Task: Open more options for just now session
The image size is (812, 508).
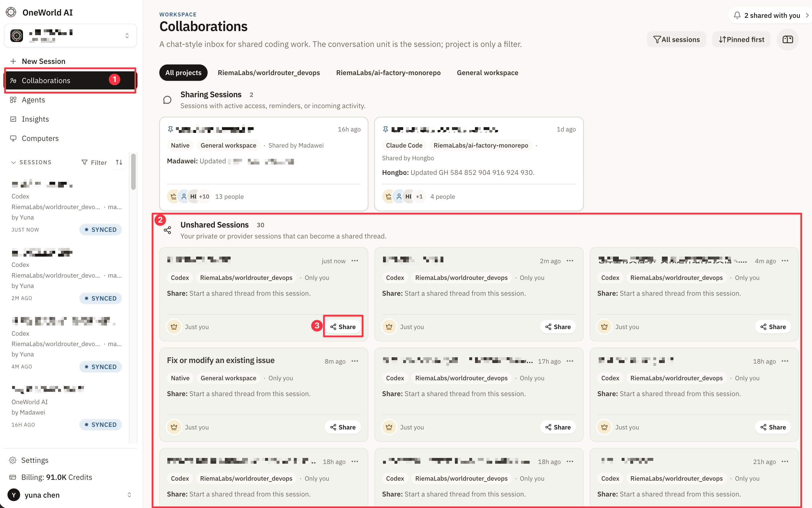Action: pos(355,261)
